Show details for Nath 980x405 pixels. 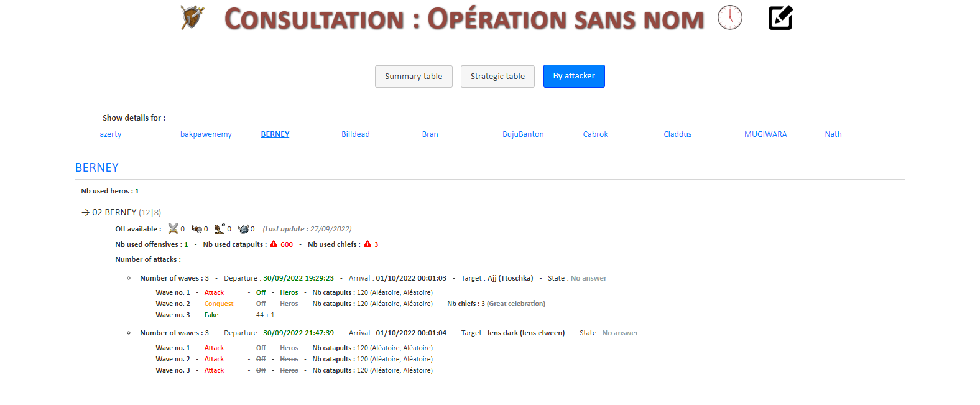click(833, 134)
